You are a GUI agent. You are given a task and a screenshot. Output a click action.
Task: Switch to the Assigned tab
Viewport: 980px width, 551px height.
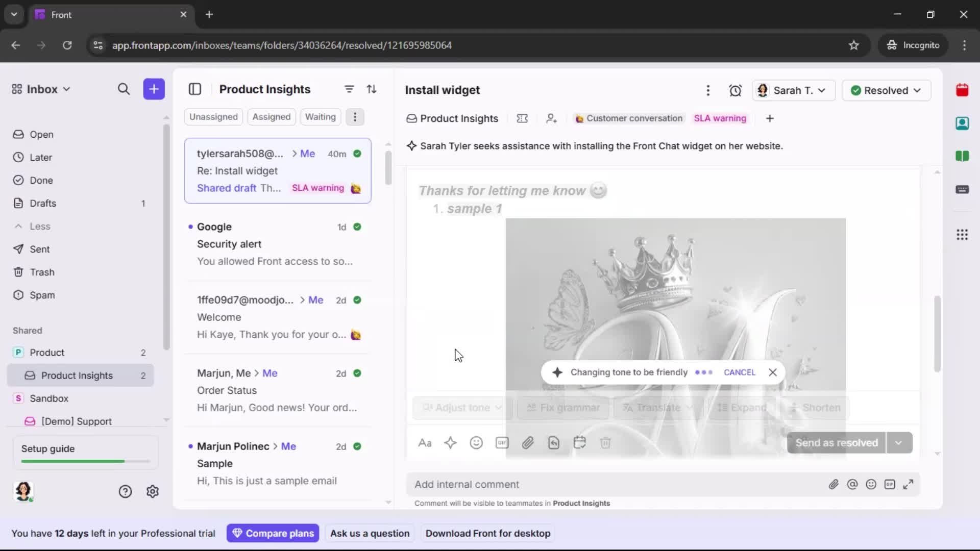click(x=272, y=117)
